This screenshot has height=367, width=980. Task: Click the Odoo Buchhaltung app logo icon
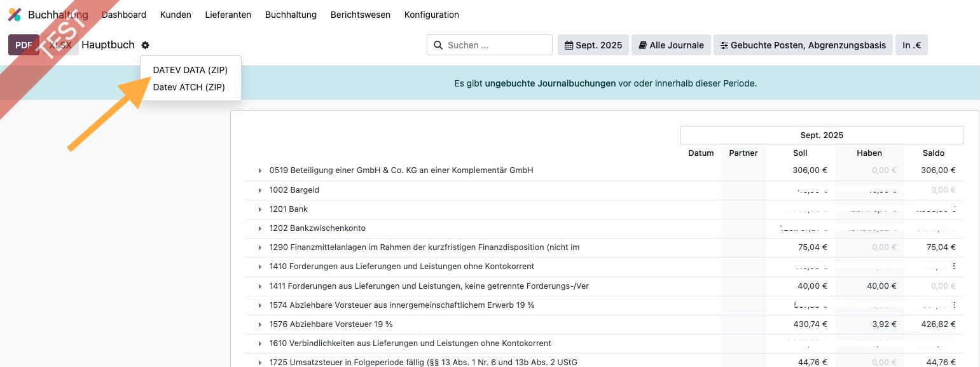[x=15, y=15]
